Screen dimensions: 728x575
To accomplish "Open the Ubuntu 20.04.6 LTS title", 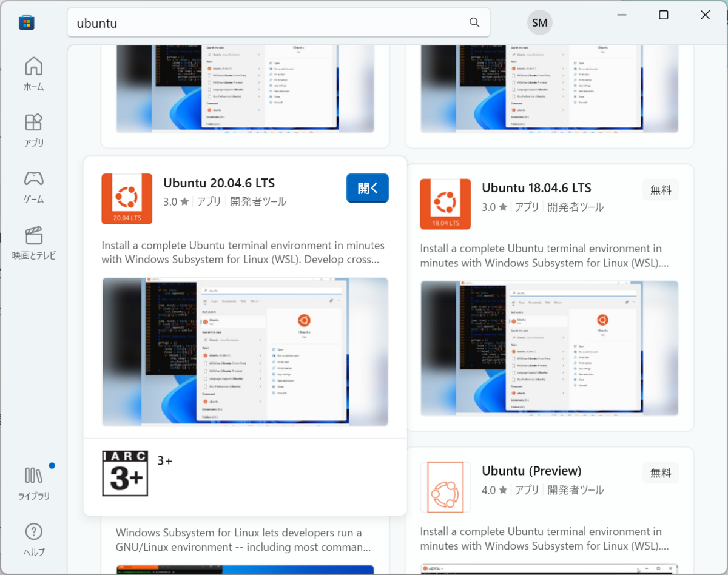I will (219, 183).
